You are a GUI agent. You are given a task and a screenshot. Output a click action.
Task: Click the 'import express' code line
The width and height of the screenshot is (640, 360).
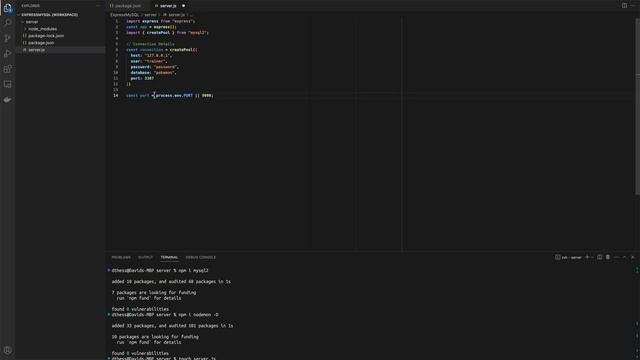tap(161, 21)
